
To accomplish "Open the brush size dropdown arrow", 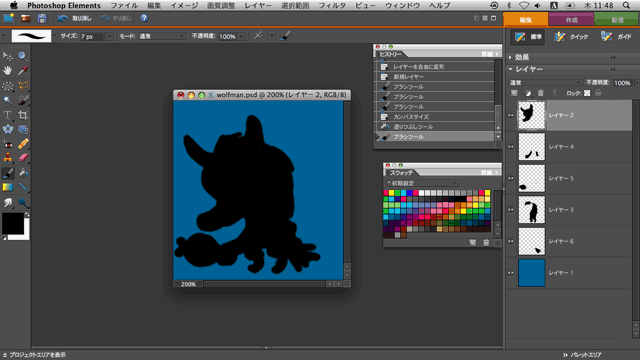I will 109,37.
